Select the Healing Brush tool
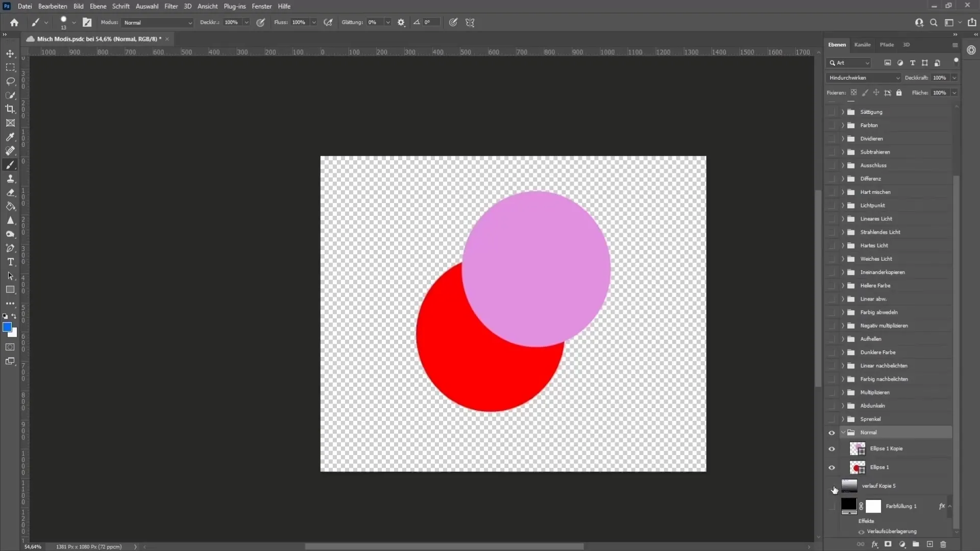Image resolution: width=980 pixels, height=551 pixels. (10, 150)
